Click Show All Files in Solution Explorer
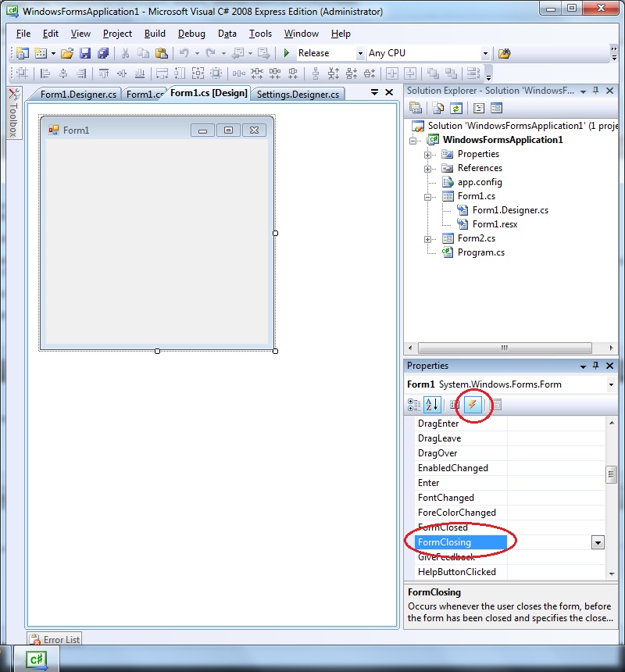Viewport: 625px width, 672px height. [437, 109]
